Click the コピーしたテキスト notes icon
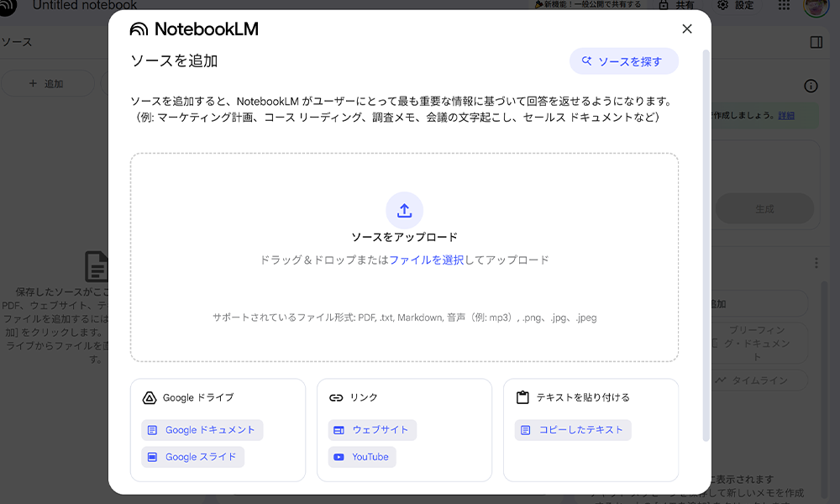The height and width of the screenshot is (504, 840). click(x=526, y=430)
